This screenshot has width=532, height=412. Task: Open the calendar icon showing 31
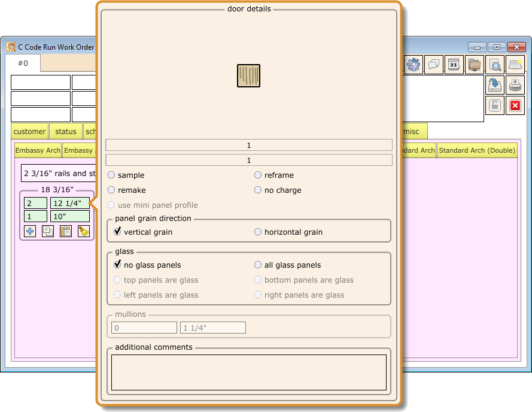pyautogui.click(x=454, y=65)
